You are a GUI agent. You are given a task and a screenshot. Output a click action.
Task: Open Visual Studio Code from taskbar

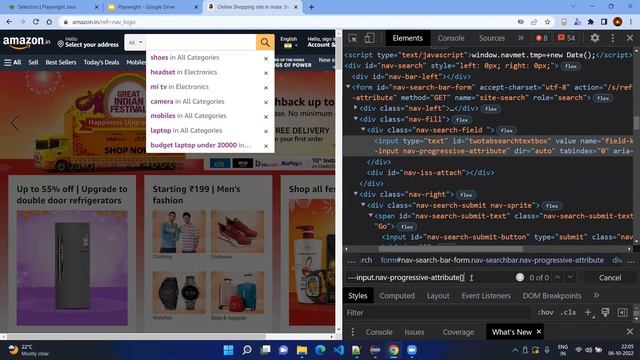[x=338, y=350]
